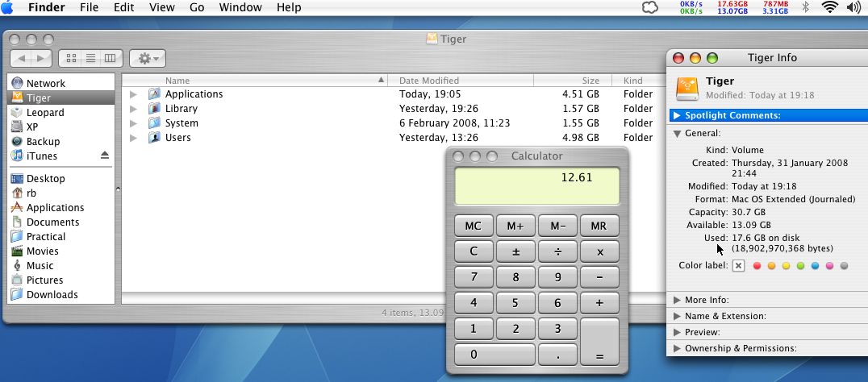This screenshot has width=868, height=382.
Task: Expand Ownership & Permissions section
Action: (x=677, y=348)
